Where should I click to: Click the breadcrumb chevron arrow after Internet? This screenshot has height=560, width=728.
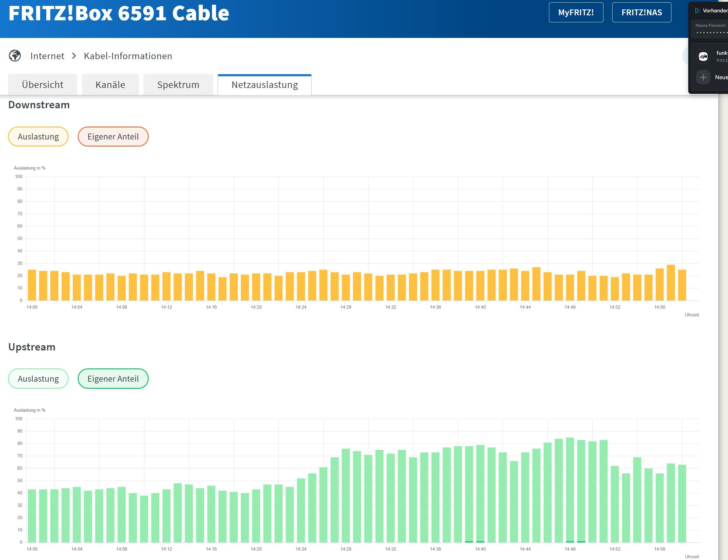pos(74,56)
